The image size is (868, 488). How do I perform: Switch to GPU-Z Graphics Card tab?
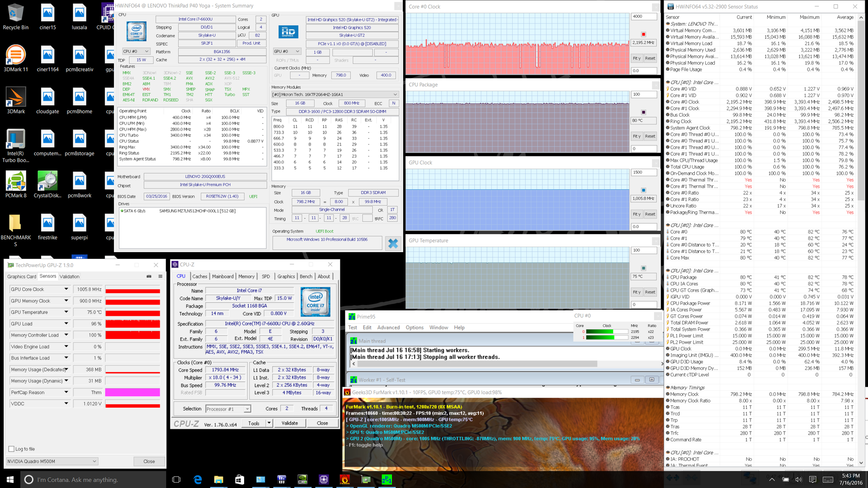click(x=21, y=277)
